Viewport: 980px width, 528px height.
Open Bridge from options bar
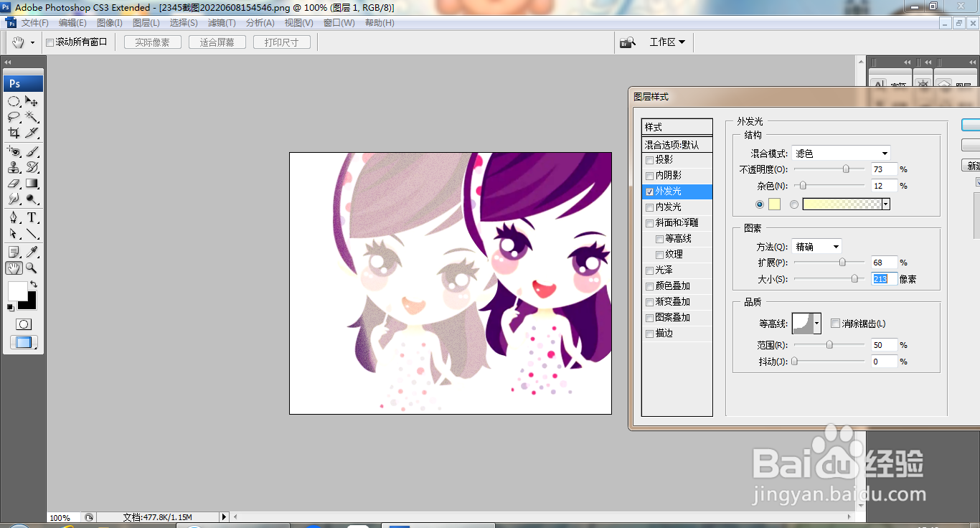627,42
